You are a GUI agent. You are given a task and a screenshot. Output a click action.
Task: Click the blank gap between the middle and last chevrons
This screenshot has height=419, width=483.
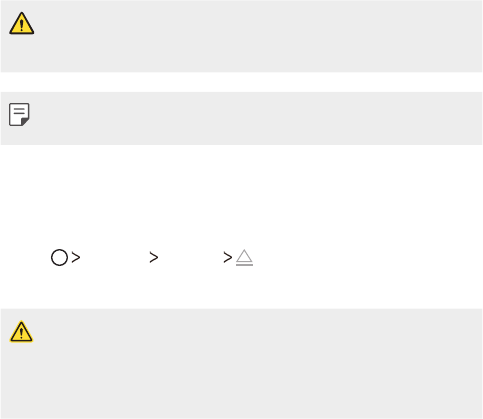click(x=191, y=257)
